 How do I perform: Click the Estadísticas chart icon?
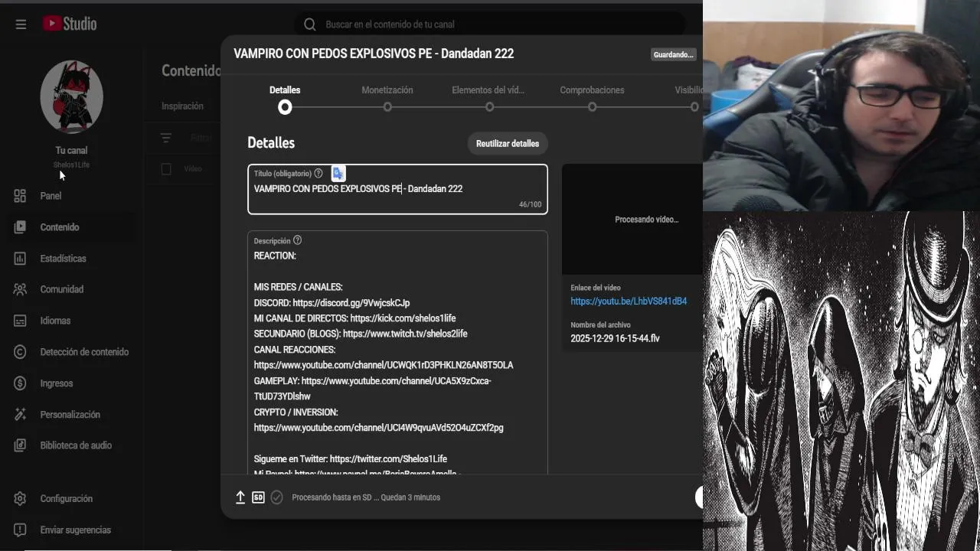[x=20, y=259]
